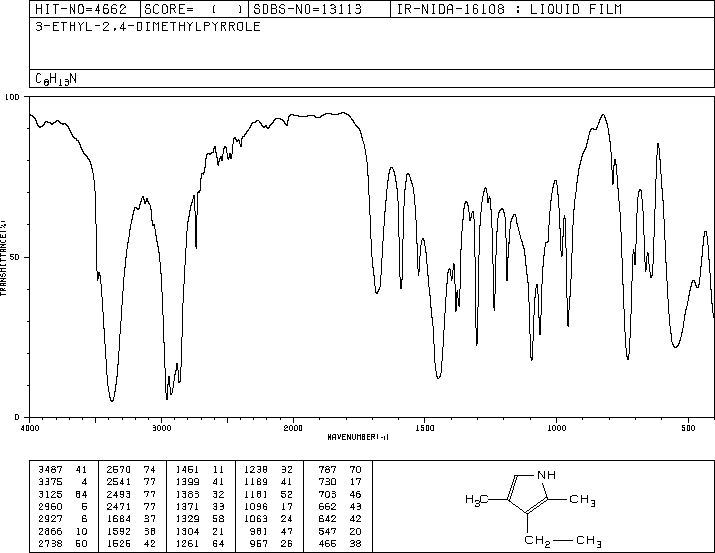Select peak table entry 1383
Image resolution: width=715 pixels, height=553 pixels.
pyautogui.click(x=187, y=494)
